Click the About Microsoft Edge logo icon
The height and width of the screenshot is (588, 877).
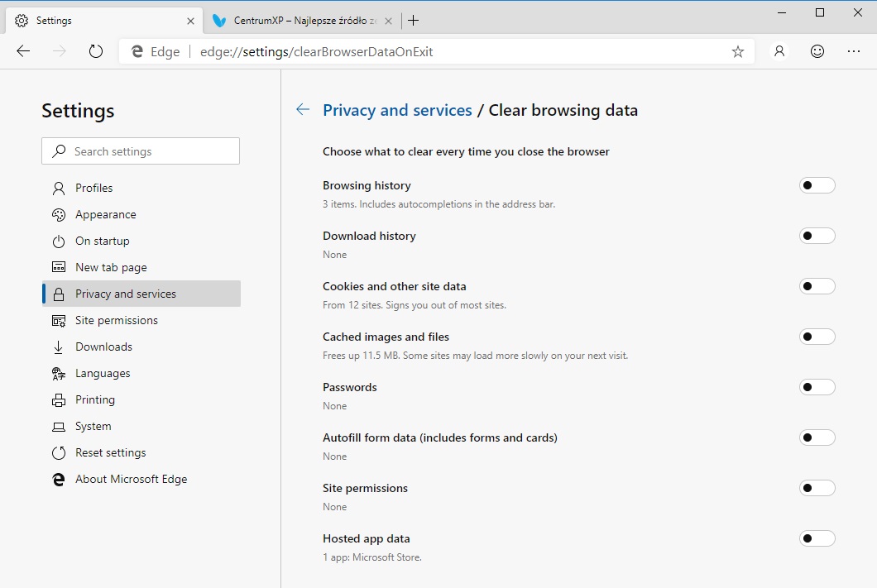pyautogui.click(x=59, y=480)
